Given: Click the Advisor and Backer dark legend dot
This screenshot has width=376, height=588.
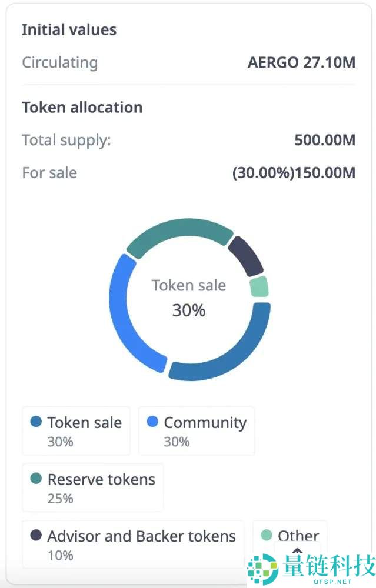Looking at the screenshot, I should [x=36, y=535].
